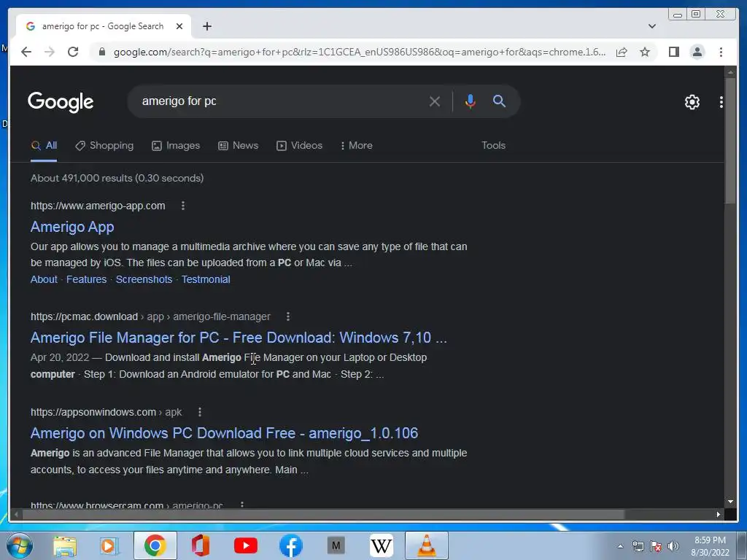The image size is (747, 560).
Task: Click the address bar URL
Action: point(360,52)
